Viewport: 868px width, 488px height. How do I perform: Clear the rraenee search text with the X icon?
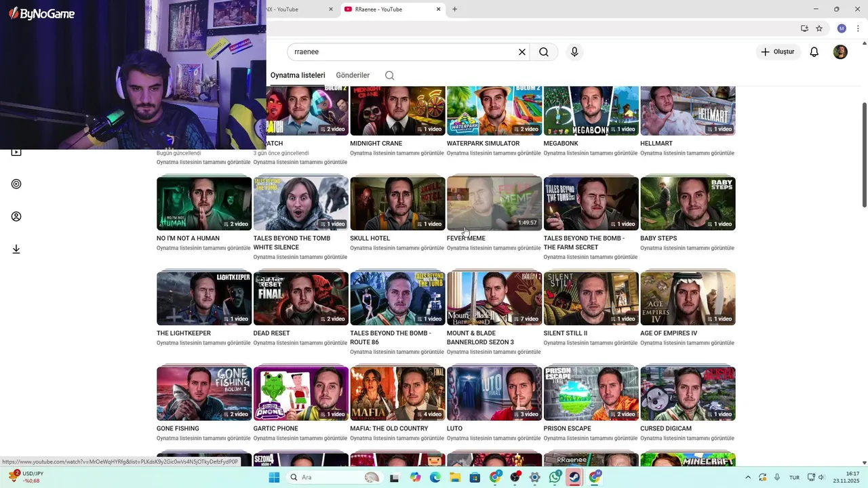point(522,52)
